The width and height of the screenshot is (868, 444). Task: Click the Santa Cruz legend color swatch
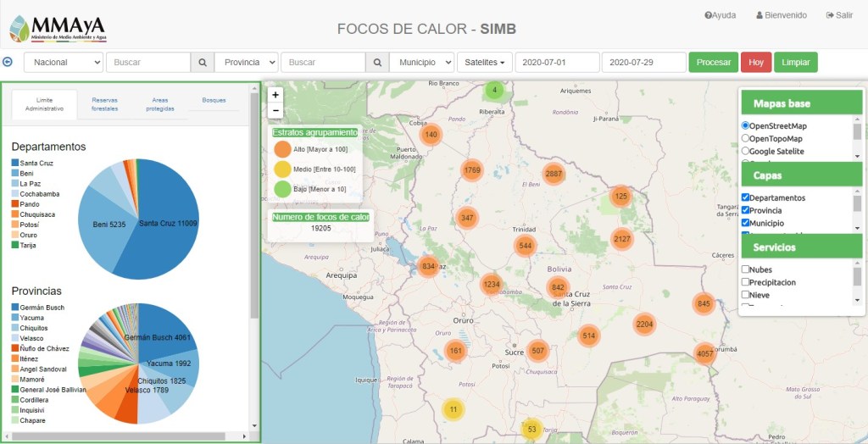pyautogui.click(x=15, y=163)
